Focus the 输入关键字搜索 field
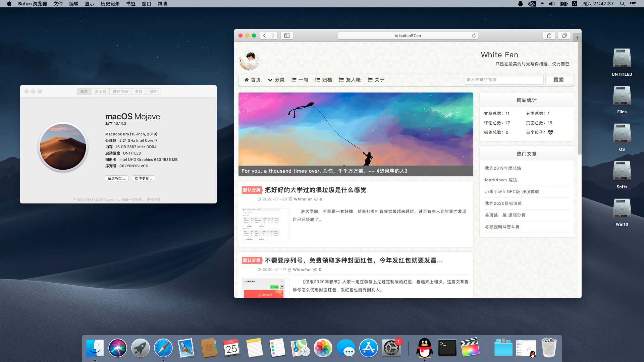Viewport: 644px width, 362px height. [x=504, y=80]
